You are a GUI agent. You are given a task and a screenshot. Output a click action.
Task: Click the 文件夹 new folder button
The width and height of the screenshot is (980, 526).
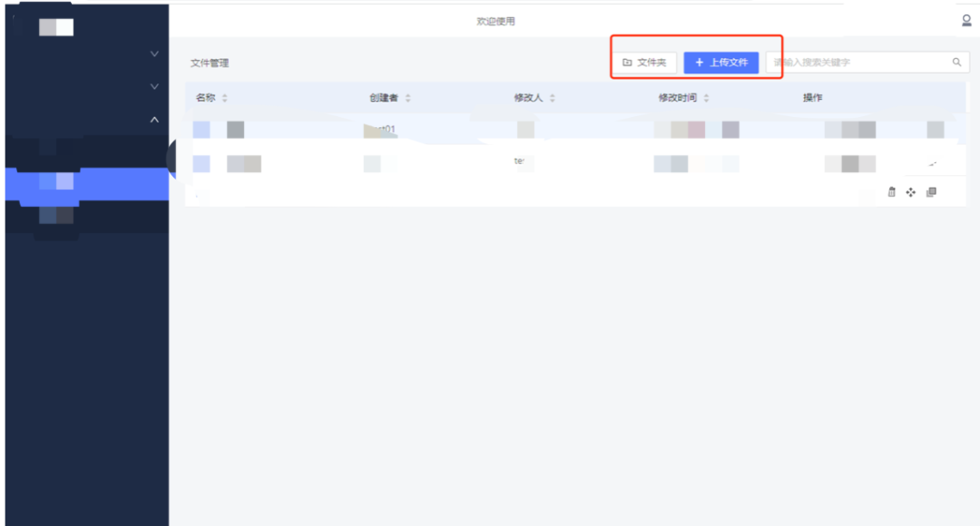click(644, 63)
